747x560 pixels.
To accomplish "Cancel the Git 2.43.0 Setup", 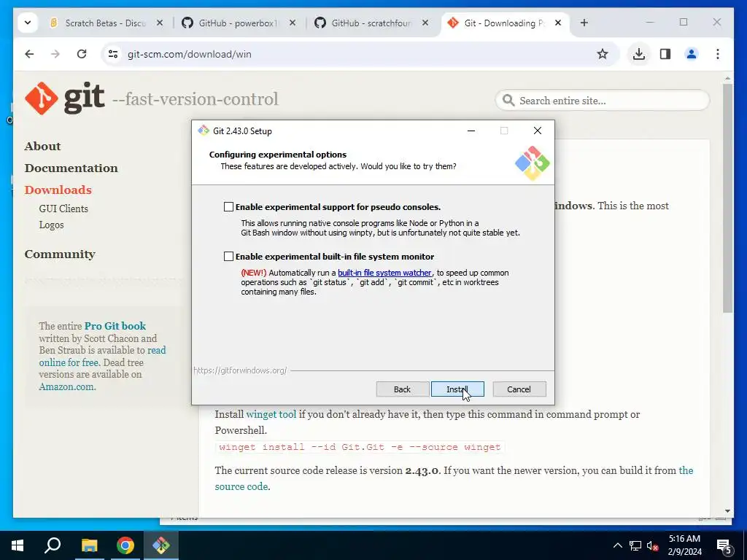I will (519, 389).
